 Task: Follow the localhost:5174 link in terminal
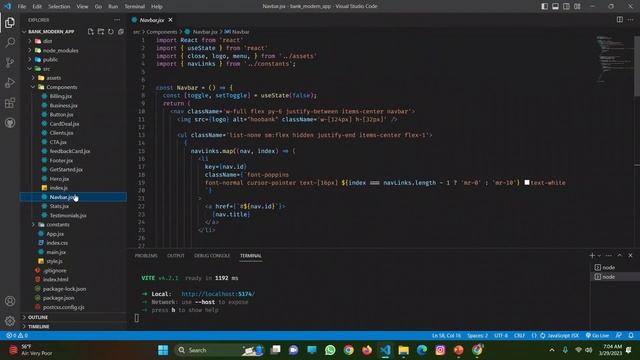tap(218, 294)
